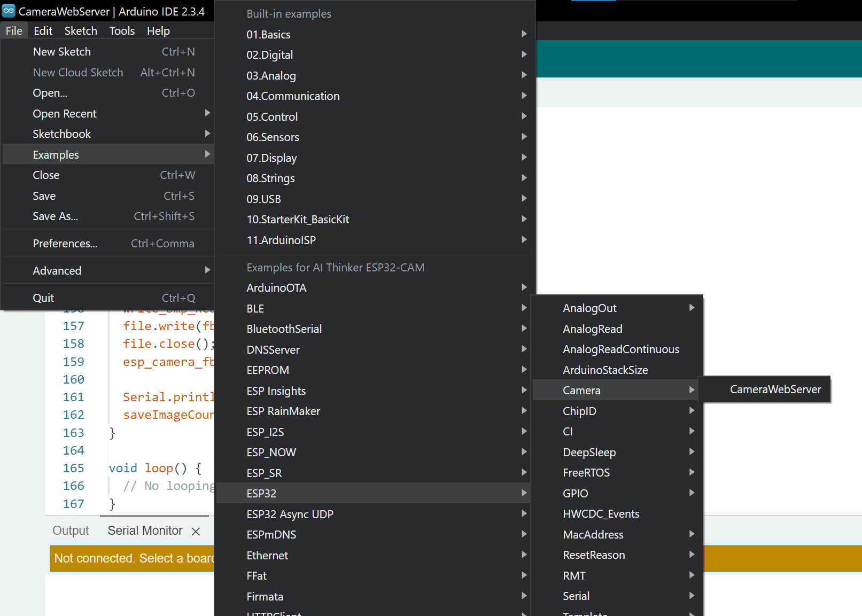Expand the Camera examples submenu
The height and width of the screenshot is (616, 862).
pyautogui.click(x=581, y=391)
